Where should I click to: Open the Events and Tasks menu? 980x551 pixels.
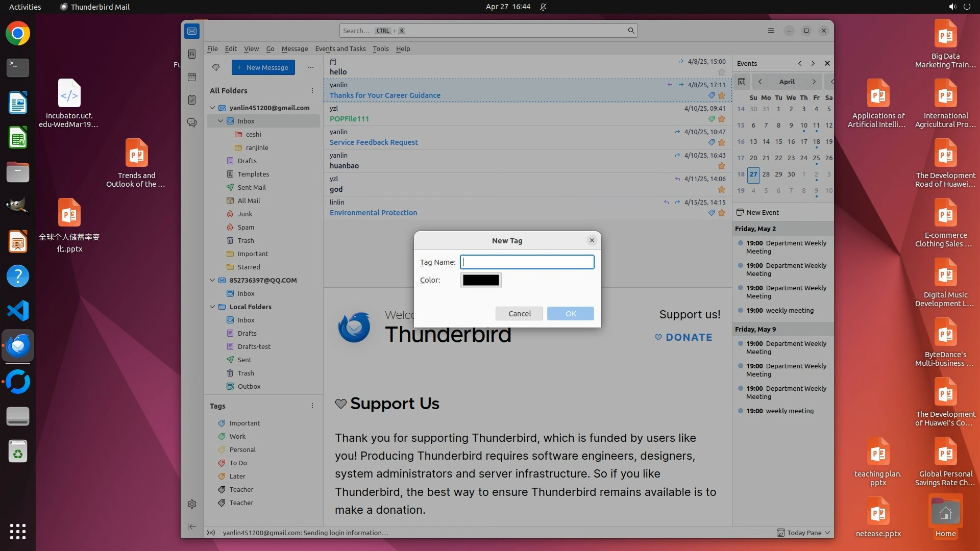coord(340,48)
